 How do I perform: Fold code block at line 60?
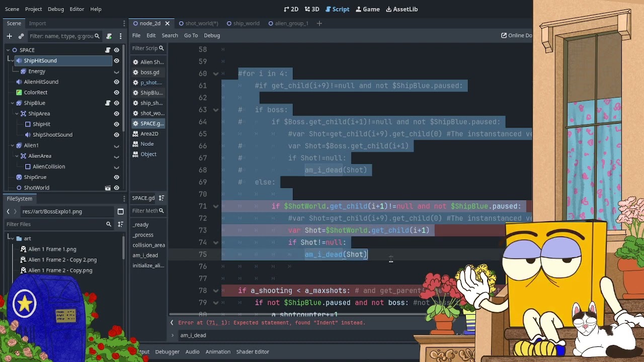(216, 74)
